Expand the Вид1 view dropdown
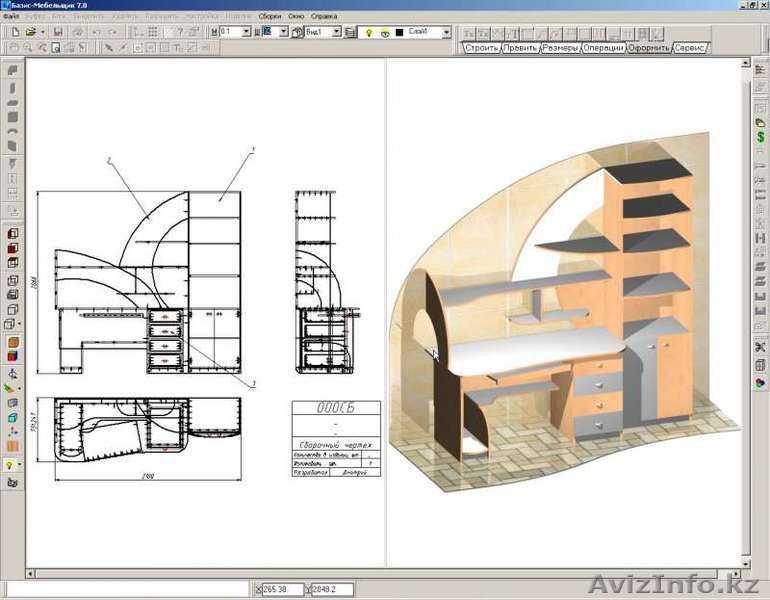 point(336,32)
